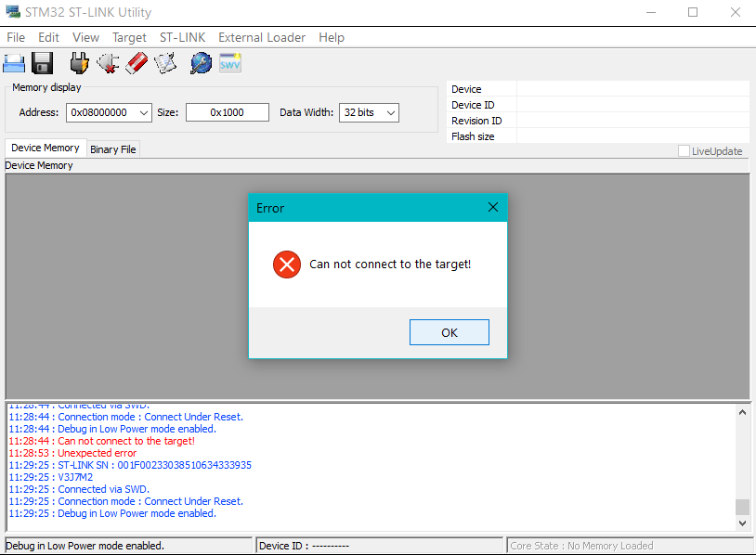Open the External Loader menu
The width and height of the screenshot is (756, 555).
(x=262, y=37)
